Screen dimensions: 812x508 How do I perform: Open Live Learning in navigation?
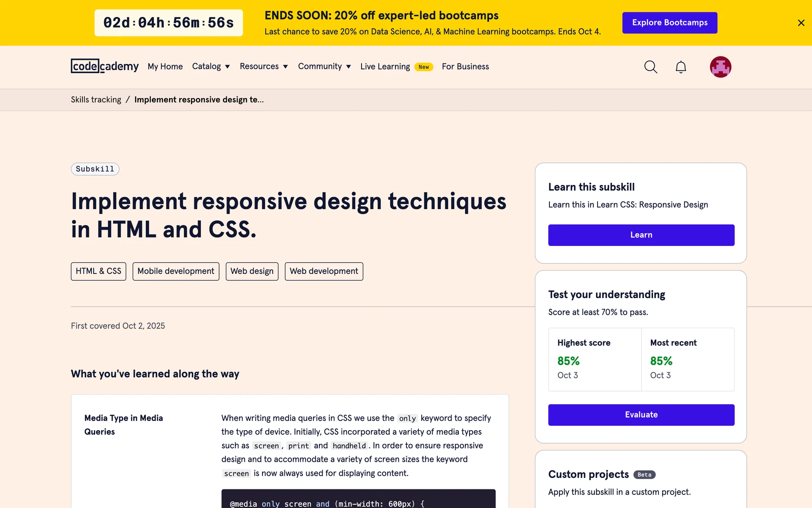tap(385, 66)
